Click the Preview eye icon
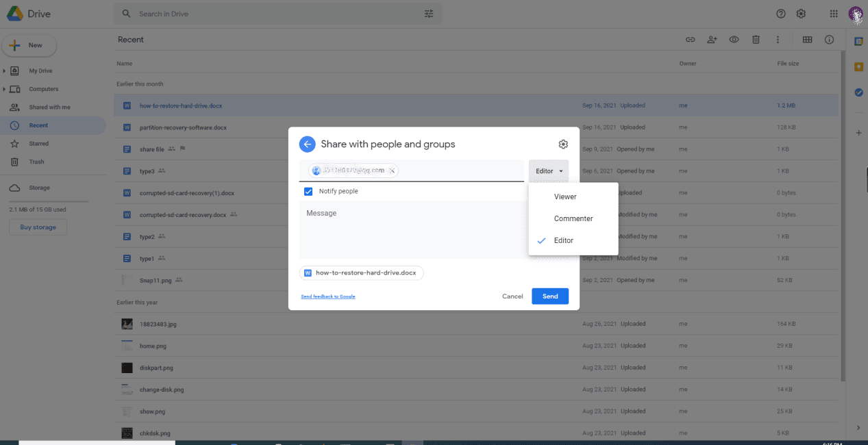 pyautogui.click(x=734, y=40)
